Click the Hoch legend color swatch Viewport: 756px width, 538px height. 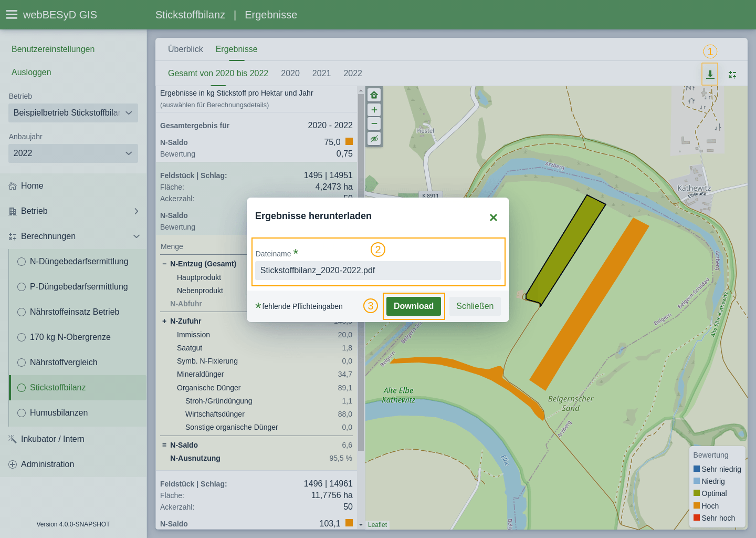697,505
